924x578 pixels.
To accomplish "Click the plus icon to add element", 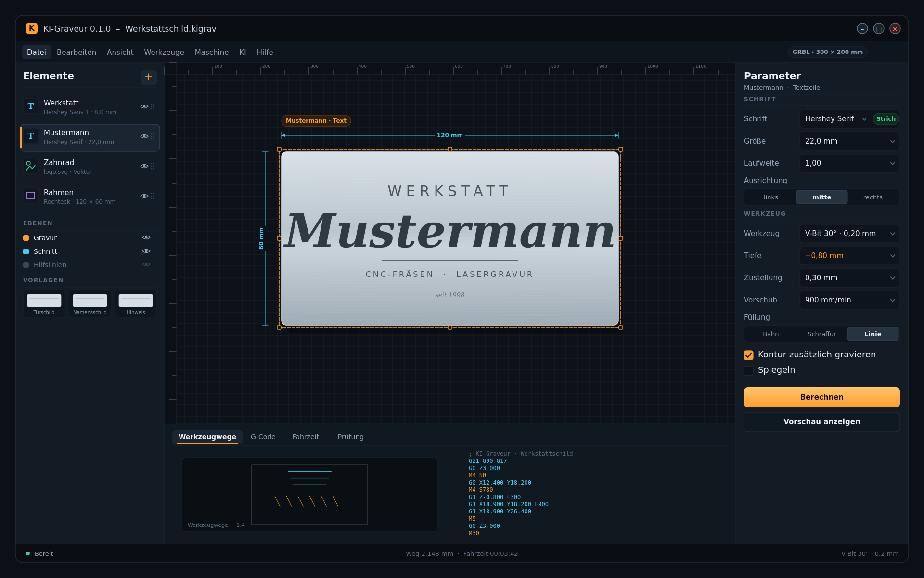I will (x=149, y=77).
